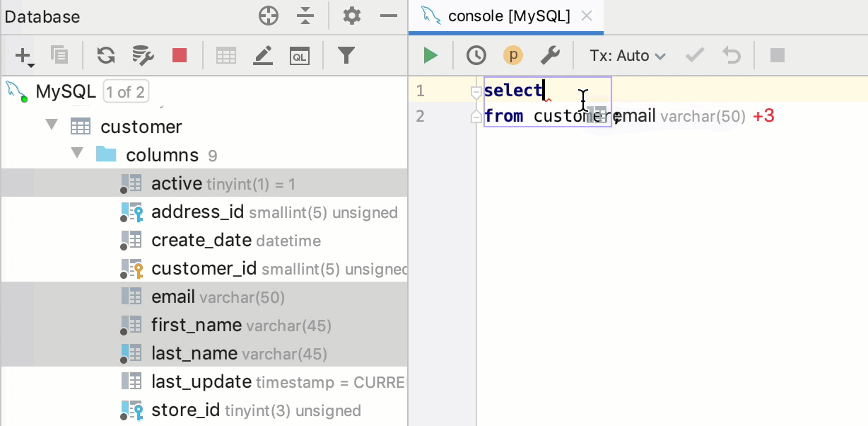The width and height of the screenshot is (868, 426).
Task: Open the Tx: Auto transaction mode dropdown
Action: pyautogui.click(x=626, y=55)
